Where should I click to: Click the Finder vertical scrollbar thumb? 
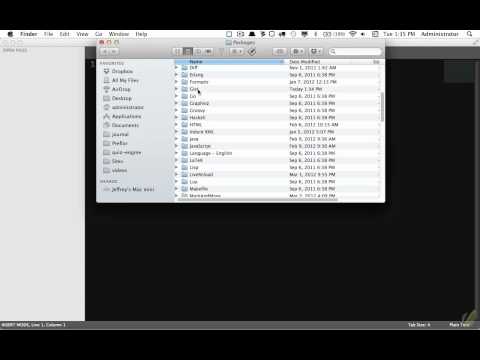(x=382, y=107)
